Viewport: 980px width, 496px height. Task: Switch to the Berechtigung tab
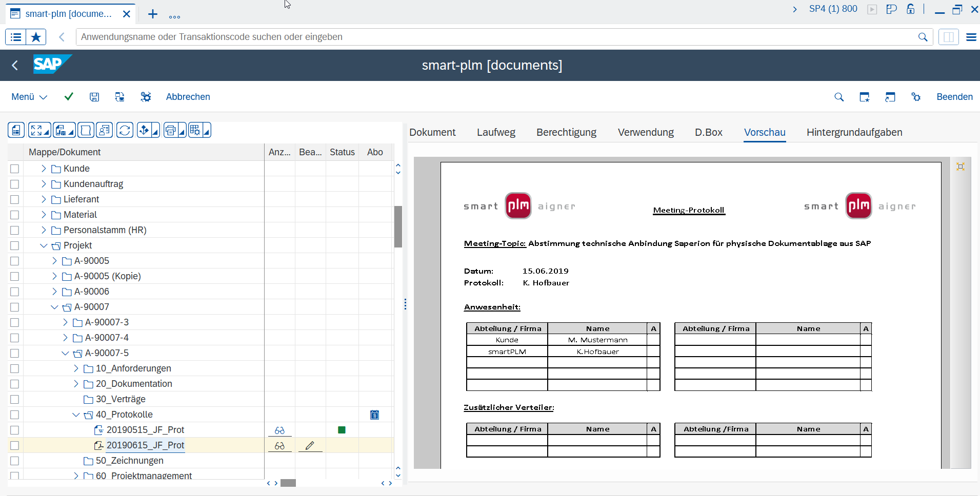coord(566,132)
